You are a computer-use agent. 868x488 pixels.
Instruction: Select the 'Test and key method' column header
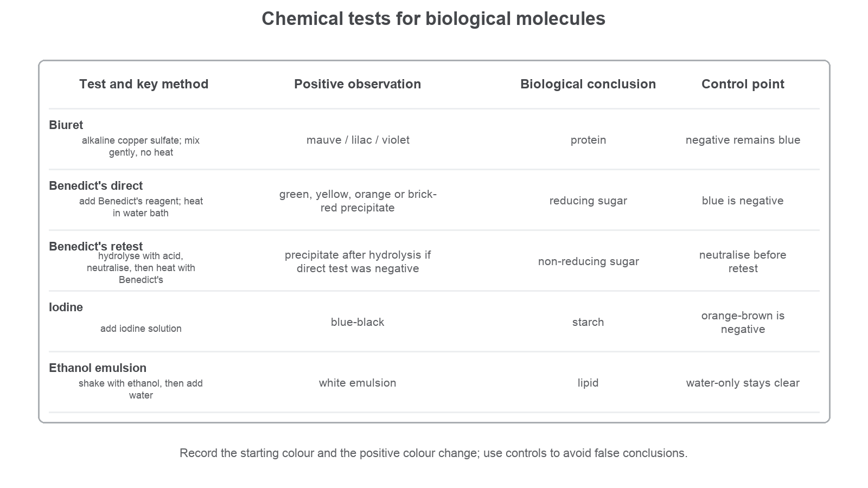tap(144, 84)
